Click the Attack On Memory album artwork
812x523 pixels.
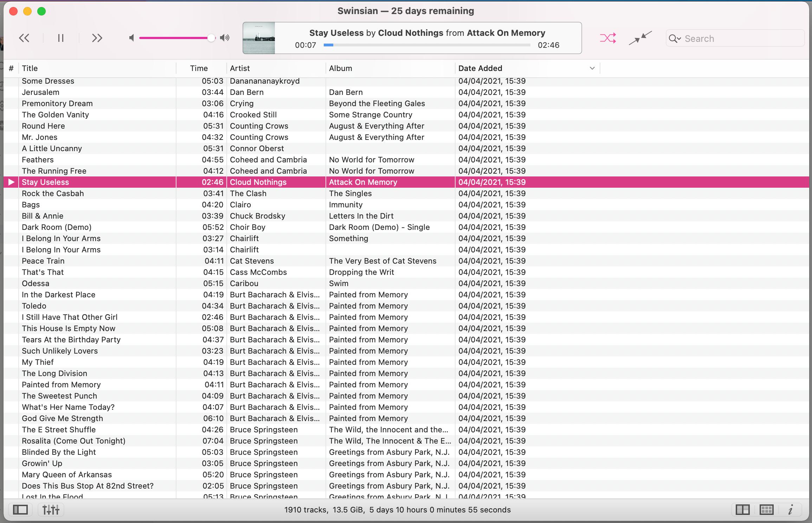pos(259,38)
